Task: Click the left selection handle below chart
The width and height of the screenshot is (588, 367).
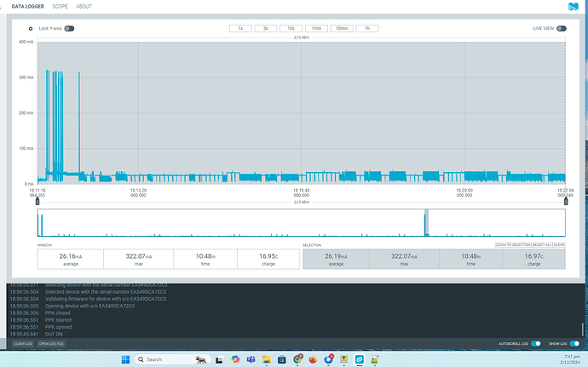Action: [37, 200]
